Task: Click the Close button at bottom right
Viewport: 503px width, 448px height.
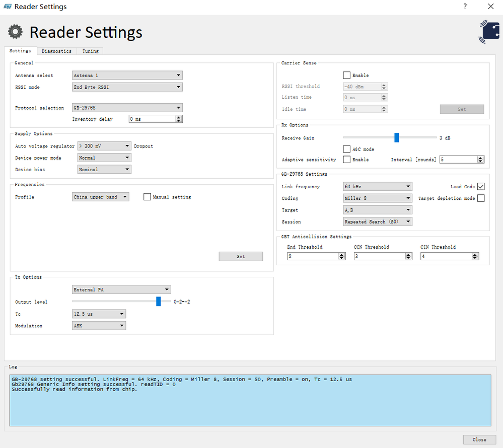Action: [479, 439]
